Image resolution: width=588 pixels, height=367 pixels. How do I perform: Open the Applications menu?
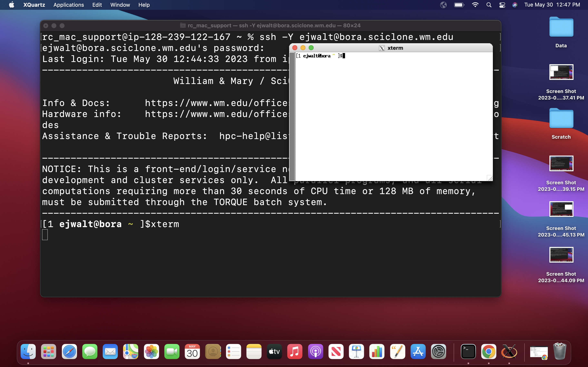tap(69, 5)
